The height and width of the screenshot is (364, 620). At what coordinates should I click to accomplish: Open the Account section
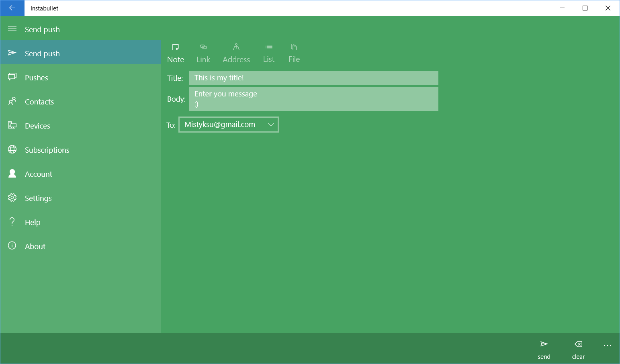(38, 174)
